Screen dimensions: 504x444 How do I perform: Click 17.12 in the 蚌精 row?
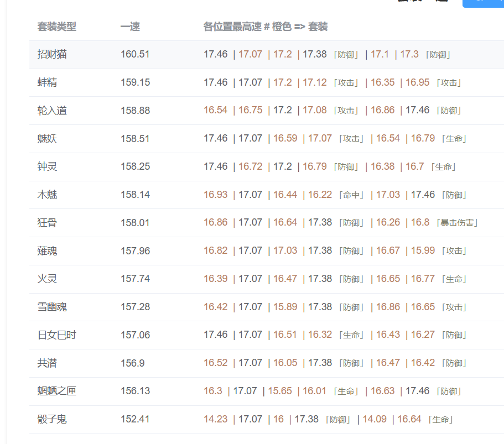315,82
